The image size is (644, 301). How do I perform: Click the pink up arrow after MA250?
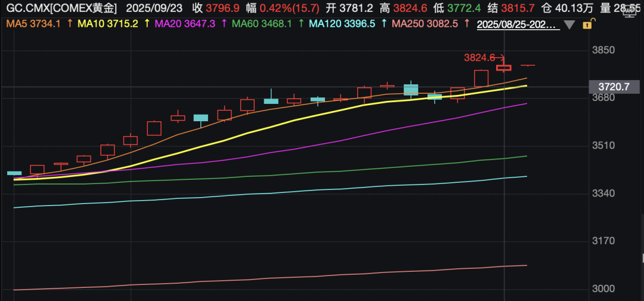(466, 24)
